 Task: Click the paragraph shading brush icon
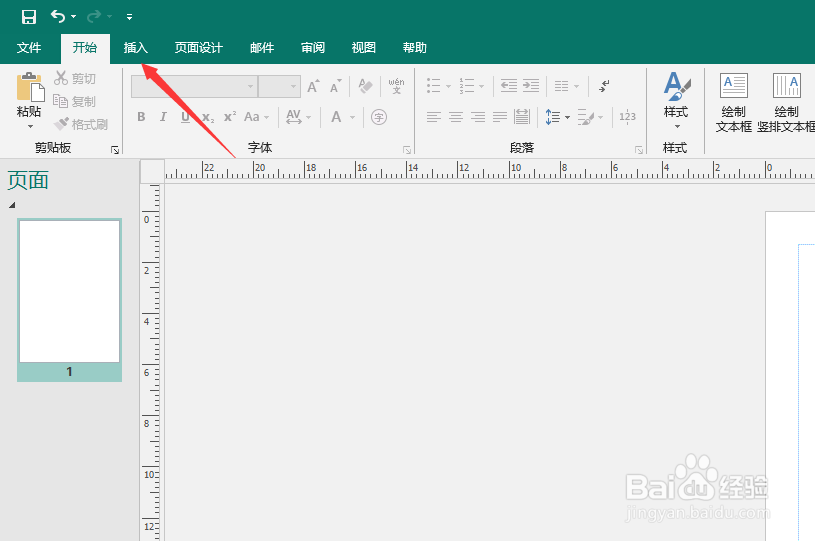586,117
